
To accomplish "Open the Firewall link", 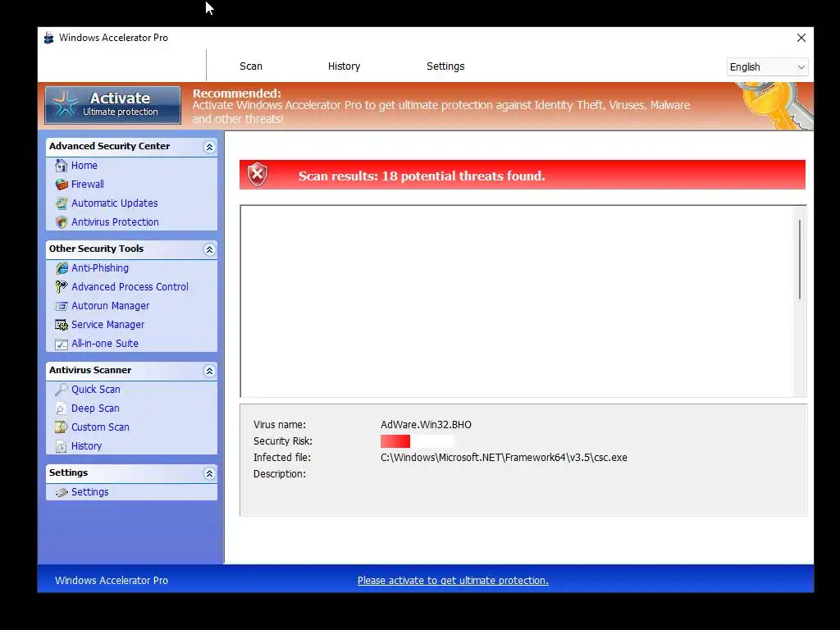I will pos(87,185).
